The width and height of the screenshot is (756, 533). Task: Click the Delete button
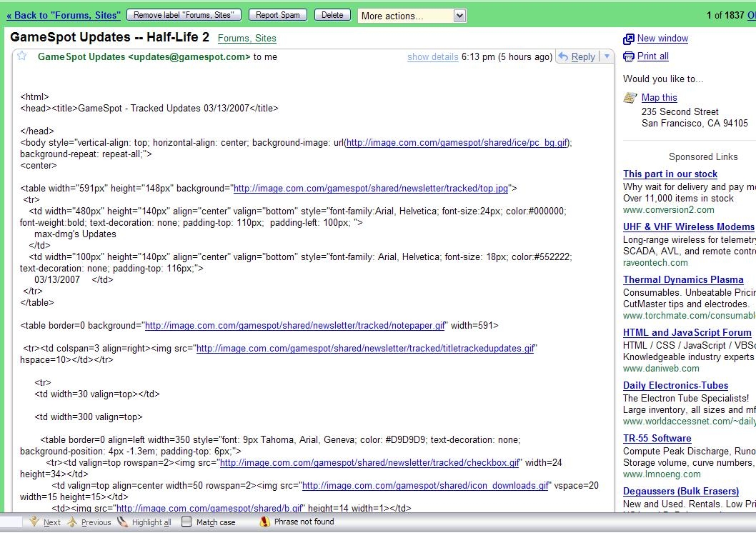tap(333, 15)
